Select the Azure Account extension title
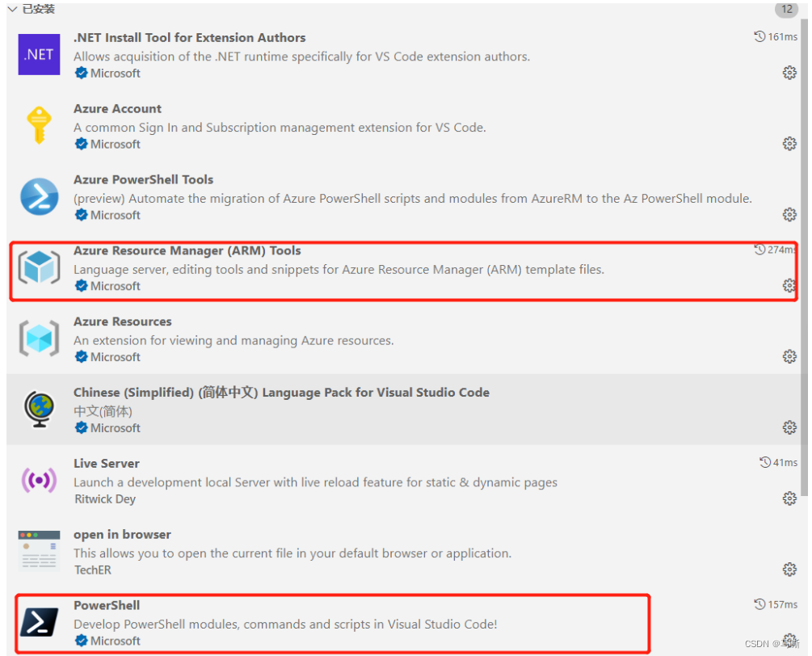 tap(117, 109)
